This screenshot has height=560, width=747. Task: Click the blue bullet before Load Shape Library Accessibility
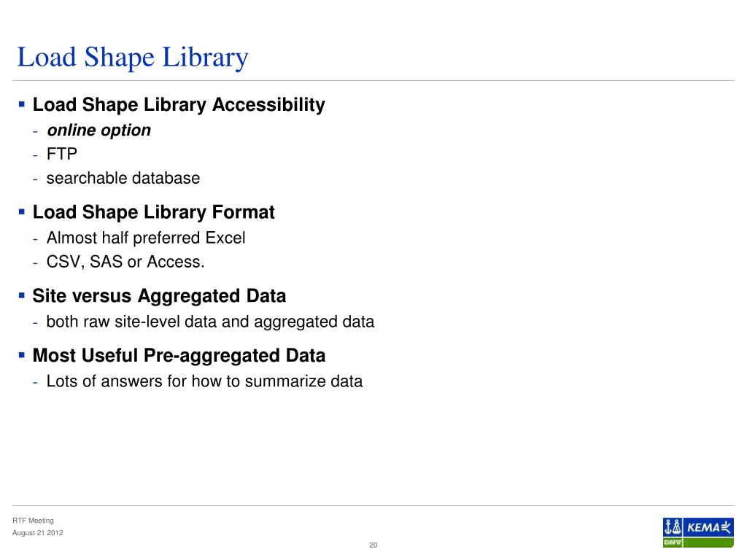point(21,104)
